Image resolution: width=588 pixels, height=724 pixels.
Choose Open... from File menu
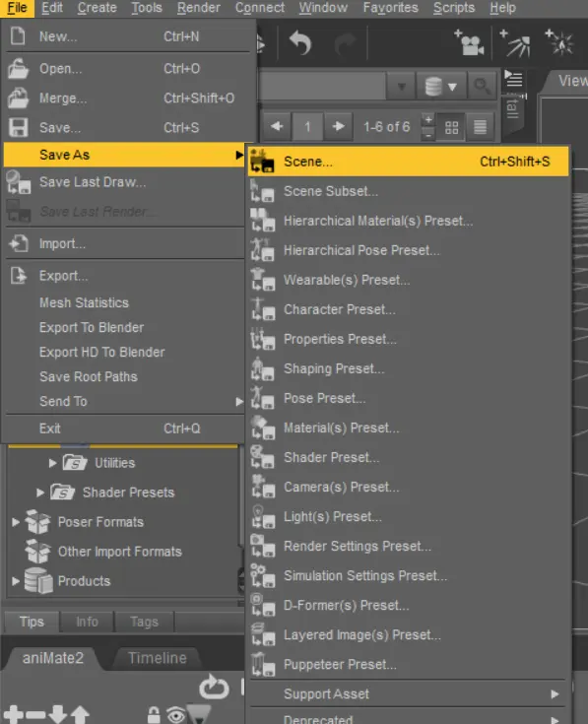(x=129, y=69)
